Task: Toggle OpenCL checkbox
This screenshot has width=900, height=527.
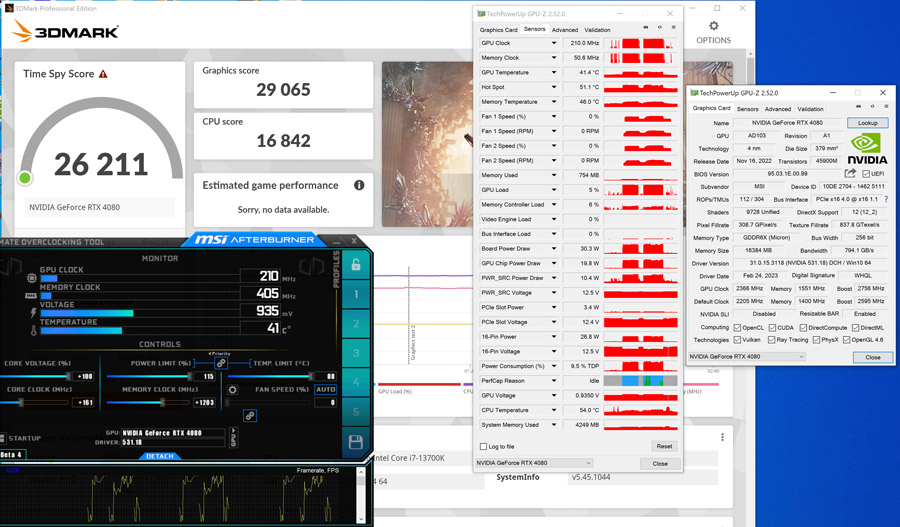Action: coord(738,328)
